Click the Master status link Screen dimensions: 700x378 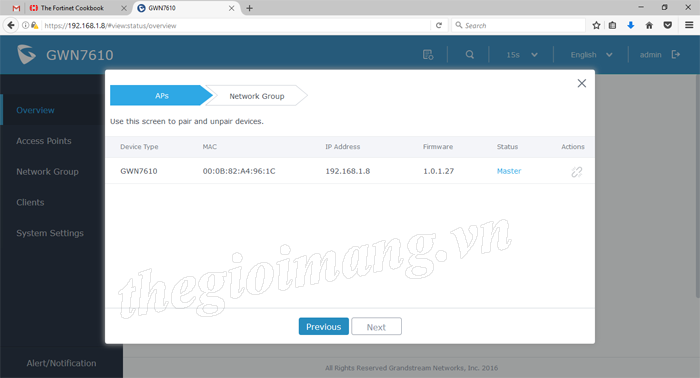click(509, 171)
